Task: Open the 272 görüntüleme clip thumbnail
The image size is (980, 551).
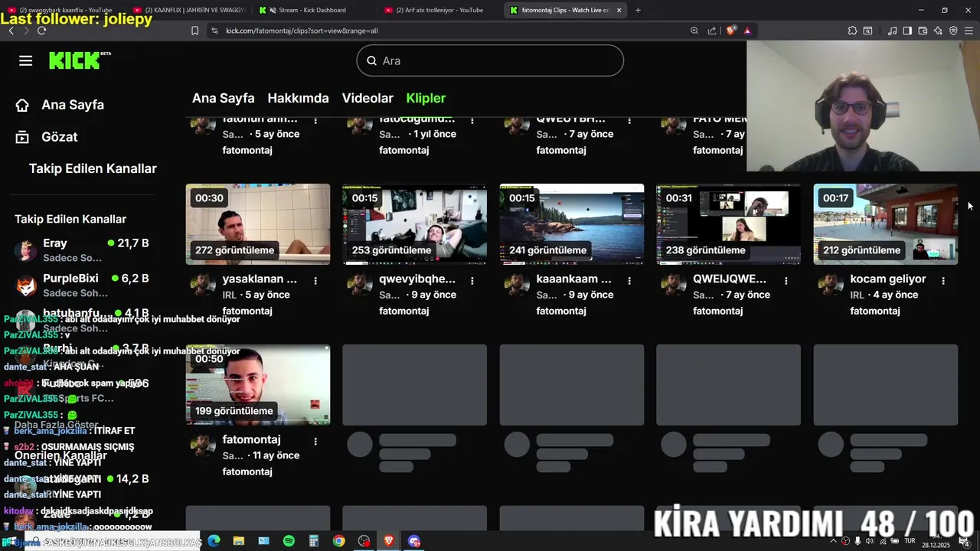Action: [x=258, y=224]
